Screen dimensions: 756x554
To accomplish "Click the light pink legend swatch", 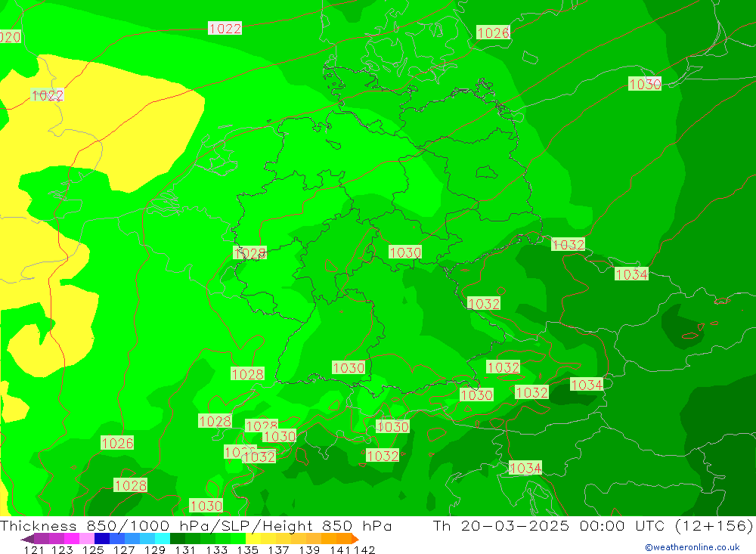I will point(87,539).
